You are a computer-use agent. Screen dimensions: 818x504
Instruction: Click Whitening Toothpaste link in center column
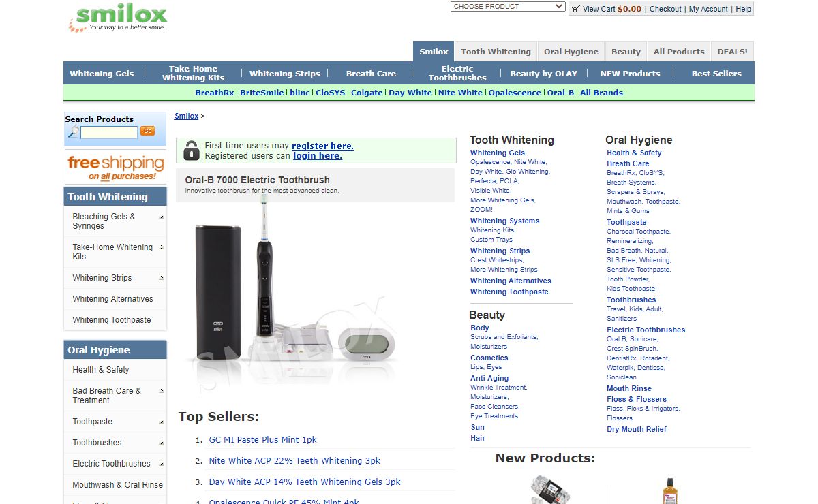(x=509, y=292)
